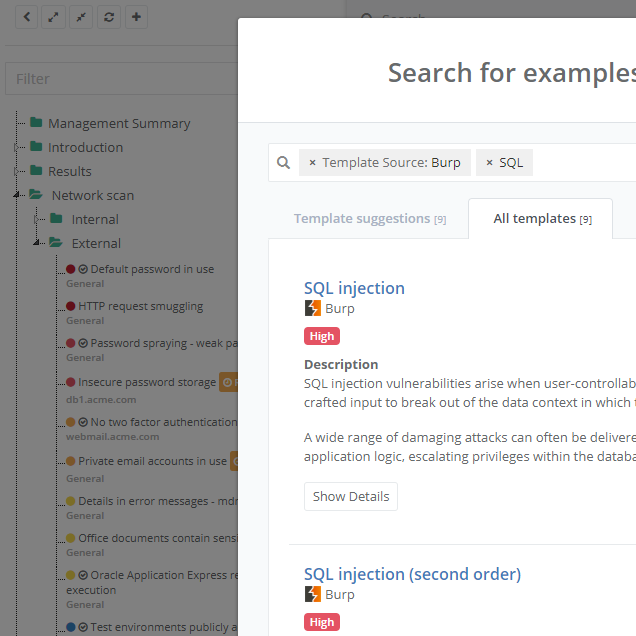Click Show Details for SQL injection
The image size is (636, 636).
click(351, 496)
